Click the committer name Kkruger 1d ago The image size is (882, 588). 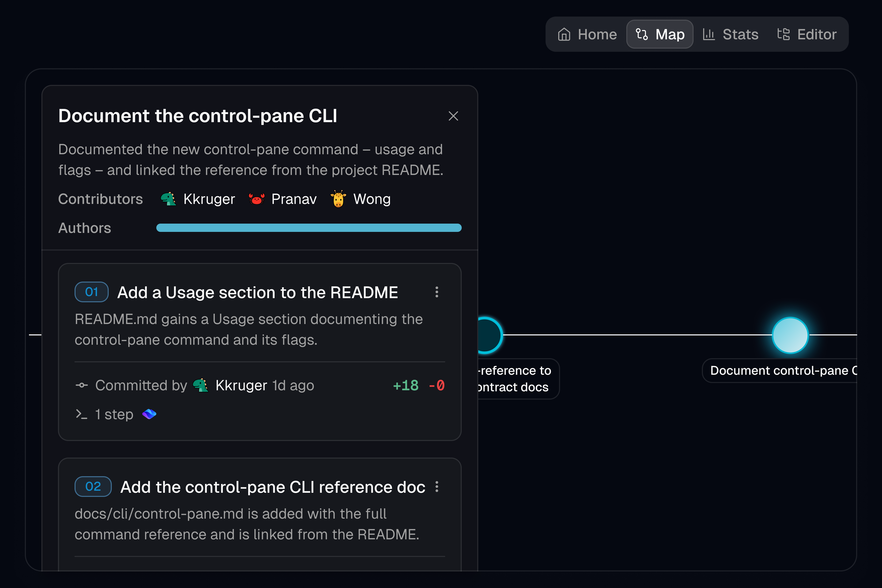265,386
